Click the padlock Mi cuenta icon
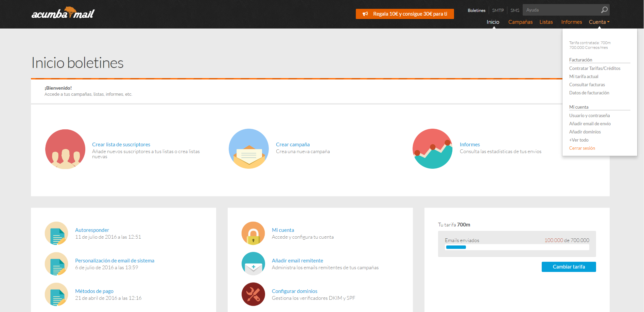This screenshot has height=312, width=644. click(253, 233)
